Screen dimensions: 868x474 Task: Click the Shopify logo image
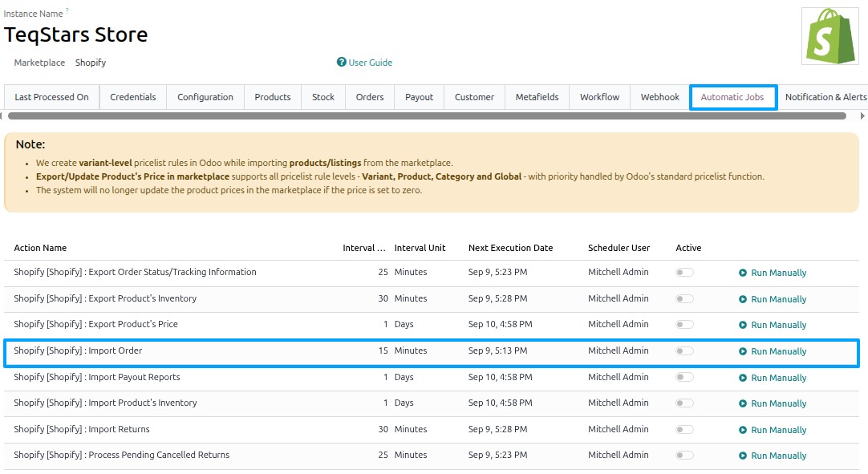[829, 36]
